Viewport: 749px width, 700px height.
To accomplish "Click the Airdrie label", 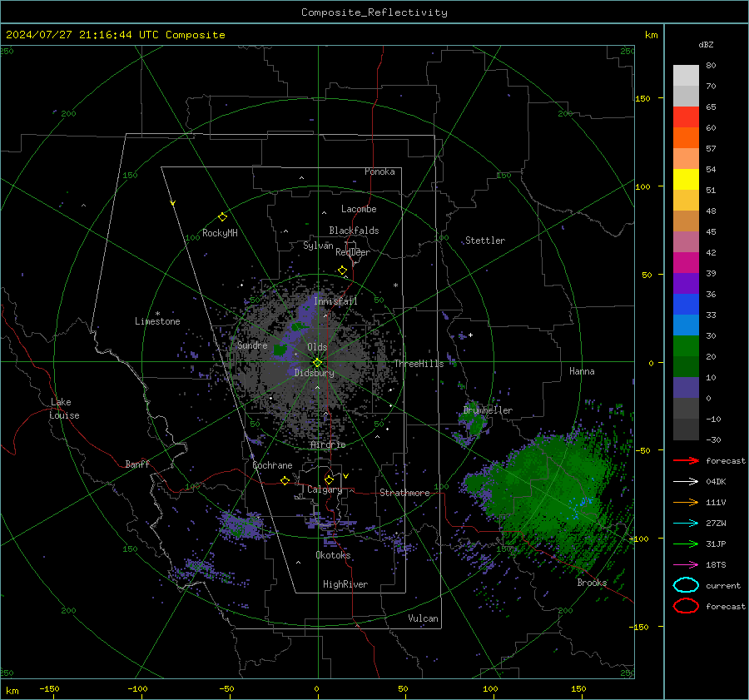I will 328,444.
